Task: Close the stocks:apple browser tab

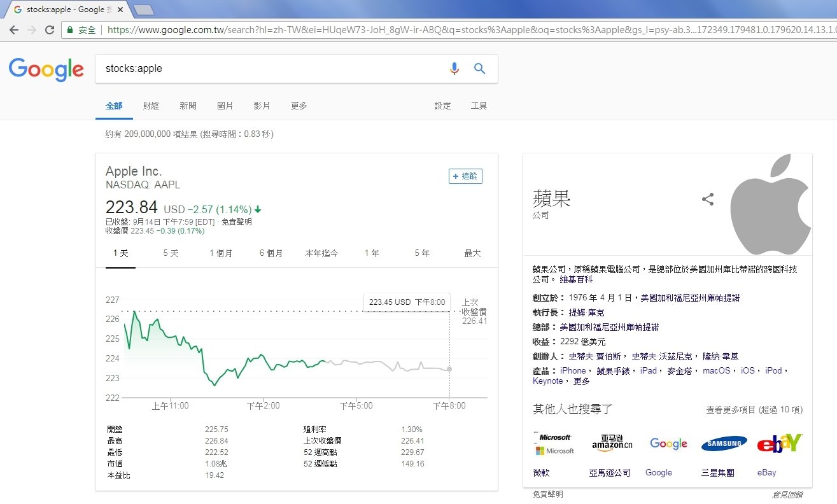Action: pyautogui.click(x=120, y=10)
